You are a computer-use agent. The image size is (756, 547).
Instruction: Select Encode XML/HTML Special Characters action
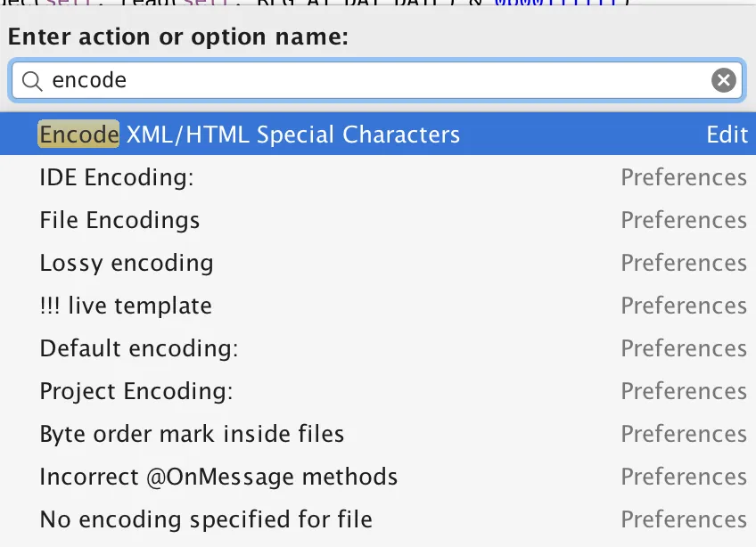[250, 135]
